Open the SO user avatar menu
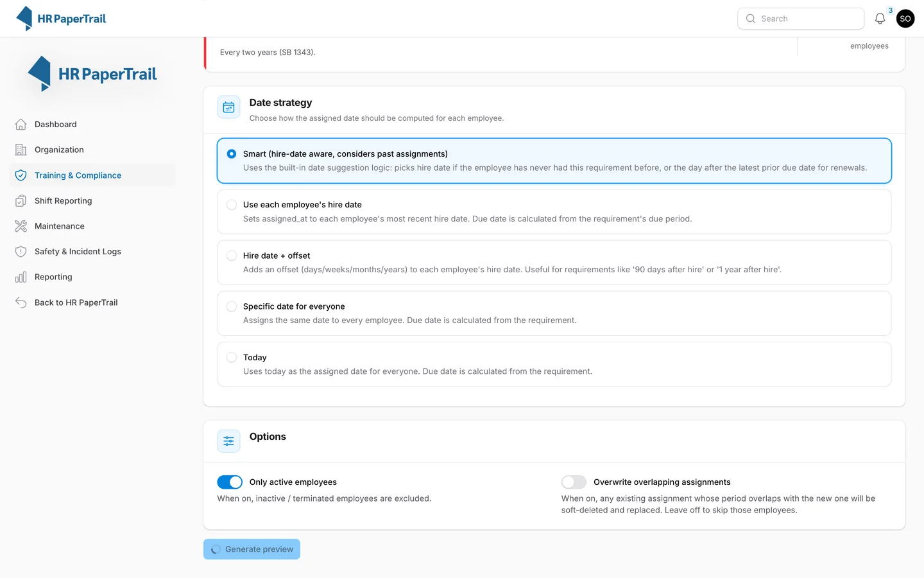The width and height of the screenshot is (924, 578). pos(905,19)
